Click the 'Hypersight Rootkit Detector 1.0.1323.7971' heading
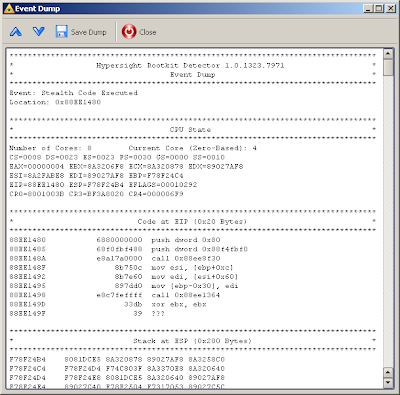 [x=190, y=65]
